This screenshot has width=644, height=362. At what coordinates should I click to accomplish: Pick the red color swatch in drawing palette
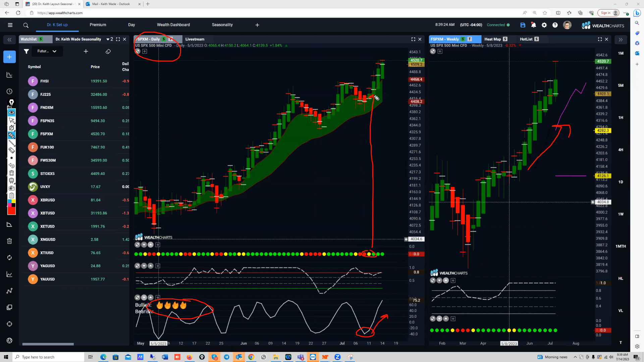[x=11, y=211]
